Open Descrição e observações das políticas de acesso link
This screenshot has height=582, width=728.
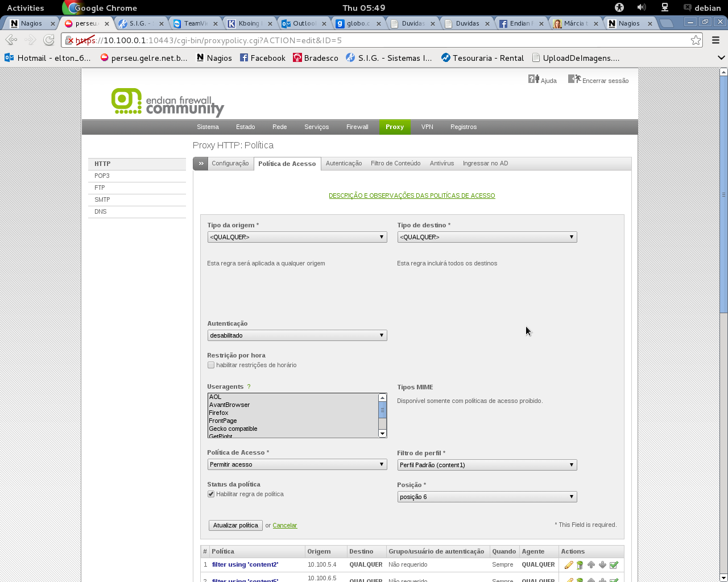[412, 196]
